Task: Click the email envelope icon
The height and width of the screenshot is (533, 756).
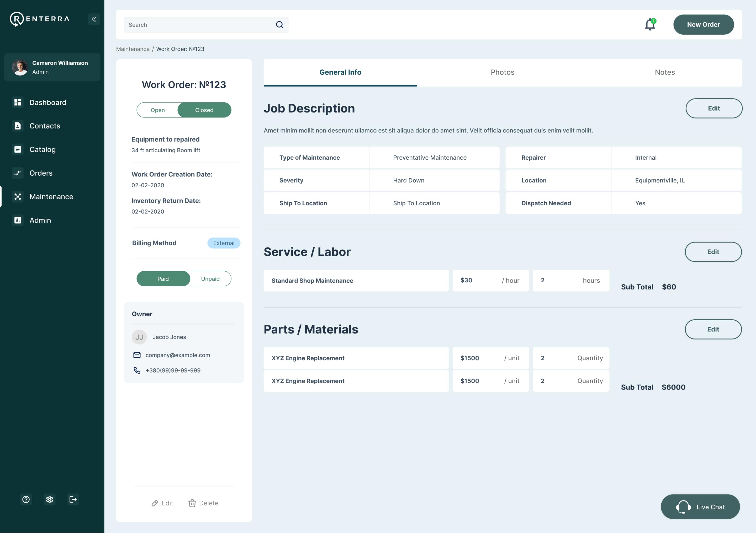Action: click(x=137, y=355)
